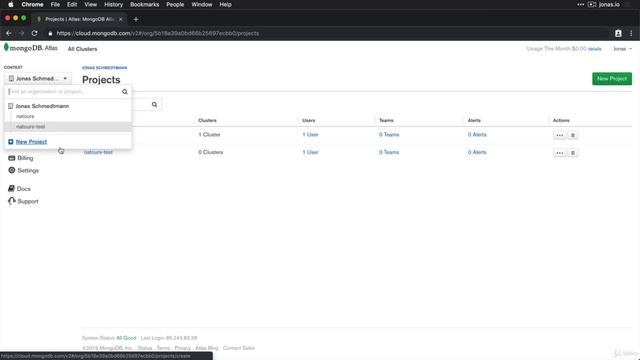Screen dimensions: 640x360
Task: Open 1 User link for natours-test
Action: (310, 152)
